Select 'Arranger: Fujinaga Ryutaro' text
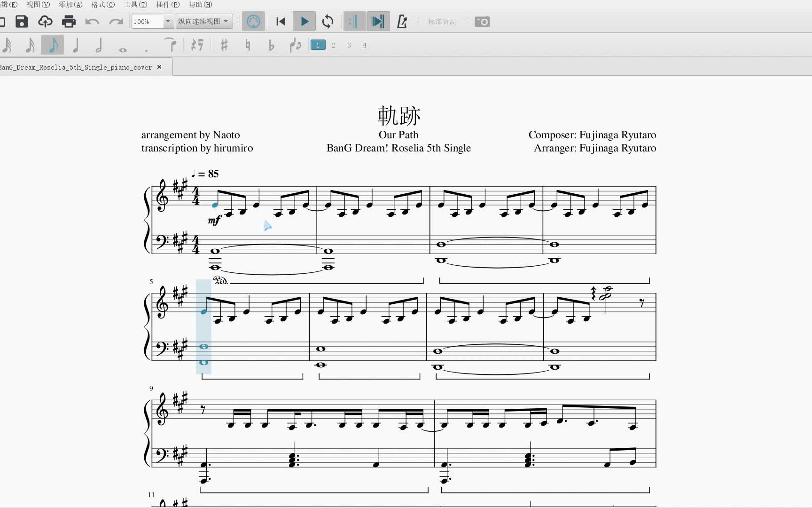The width and height of the screenshot is (812, 508). [595, 148]
